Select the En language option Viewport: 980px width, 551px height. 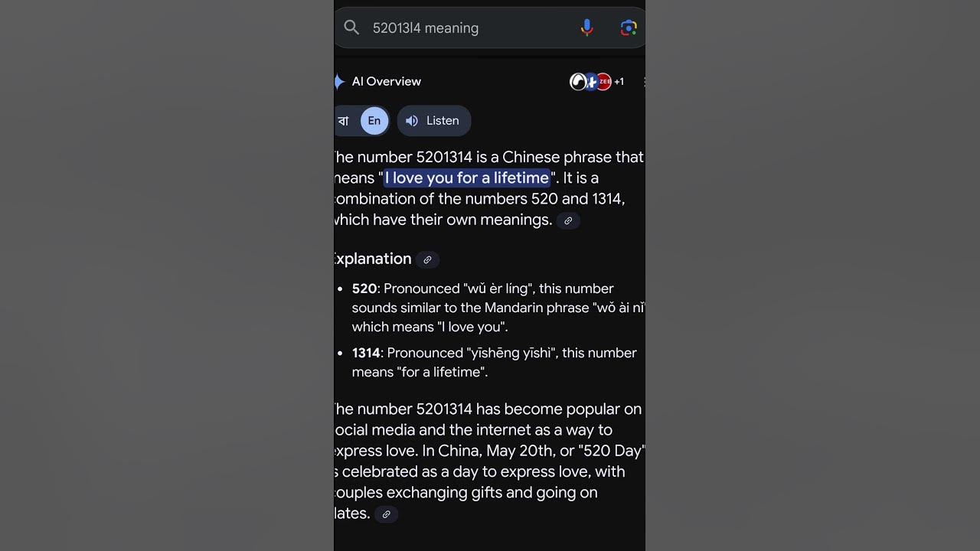click(374, 121)
